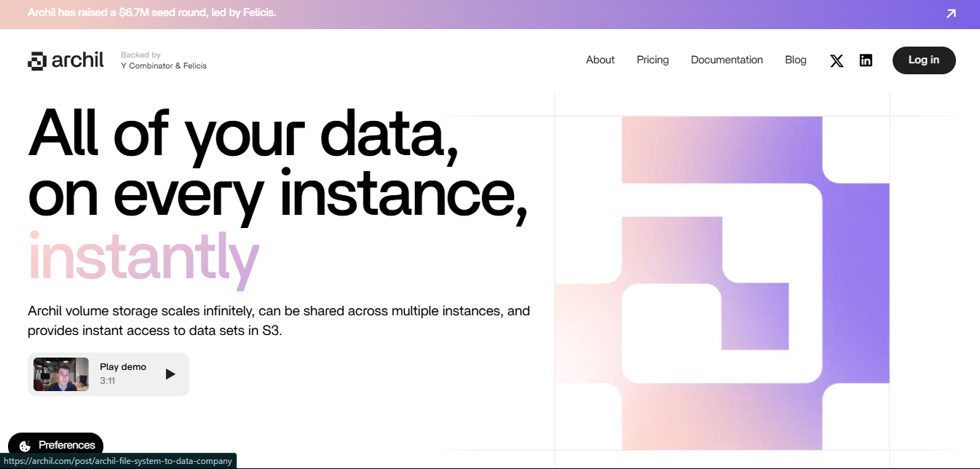Click the 'Play demo' label text
The image size is (980, 469).
123,367
